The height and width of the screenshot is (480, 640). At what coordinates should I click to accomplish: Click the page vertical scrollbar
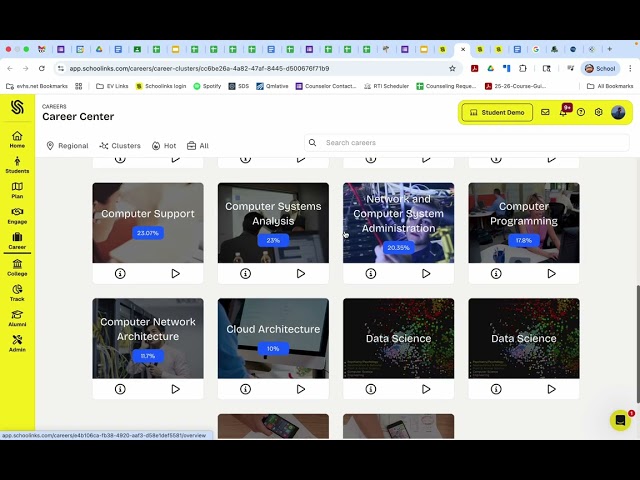tap(638, 344)
